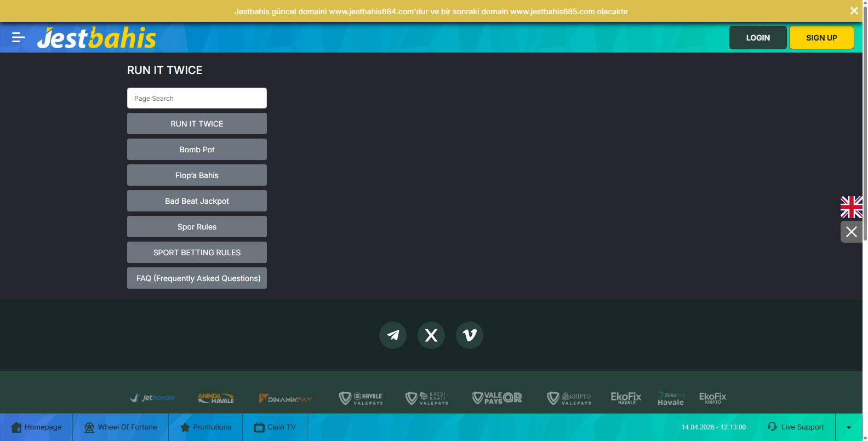Start a Live Support chat
This screenshot has height=441, width=868.
click(796, 427)
